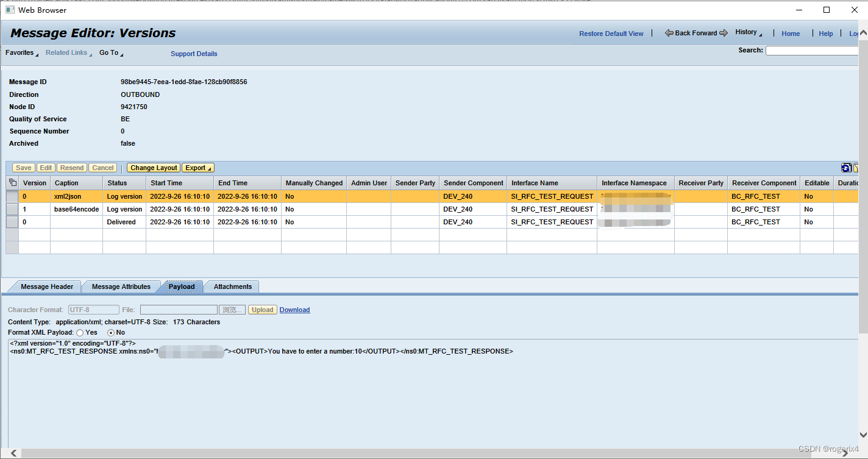Click the Admin User column header
Viewport: 868px width, 459px height.
coord(369,183)
